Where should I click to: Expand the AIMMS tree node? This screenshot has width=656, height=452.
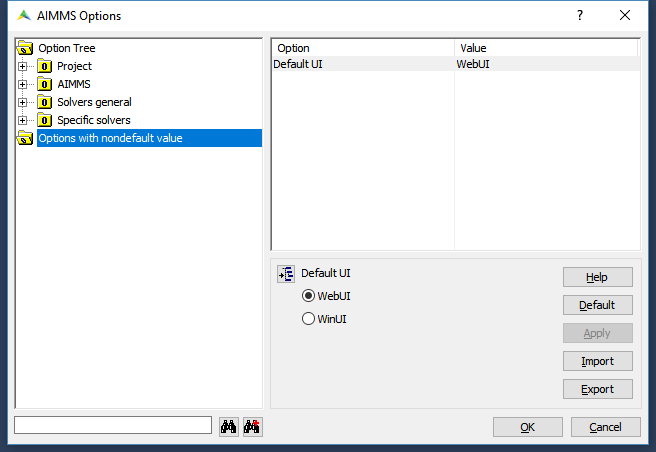click(23, 84)
